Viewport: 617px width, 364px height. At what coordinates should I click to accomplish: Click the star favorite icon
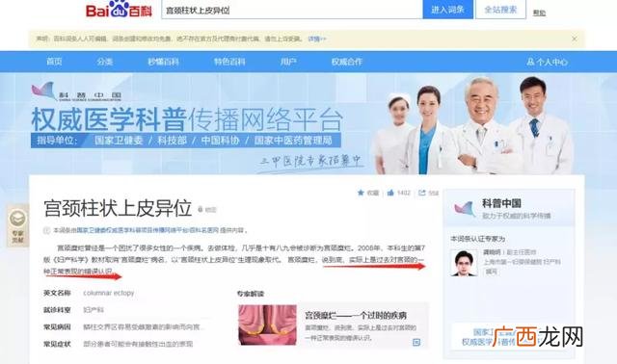361,193
